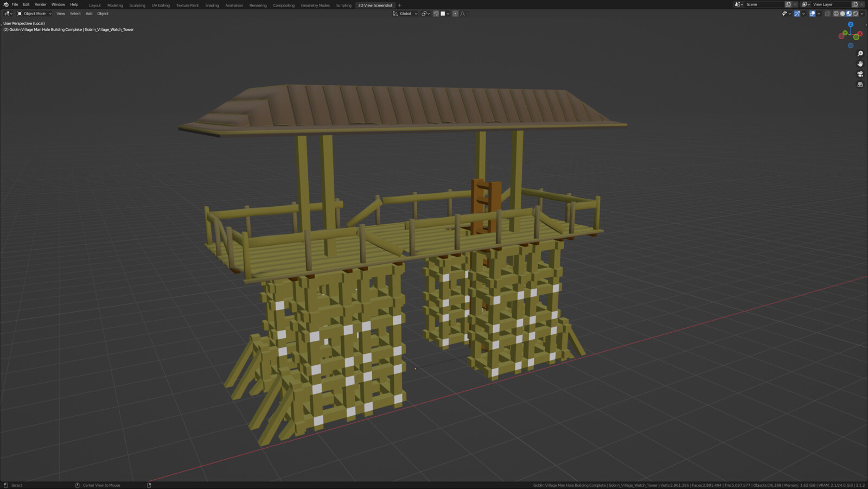
Task: Open the viewport Select menu
Action: [x=75, y=14]
